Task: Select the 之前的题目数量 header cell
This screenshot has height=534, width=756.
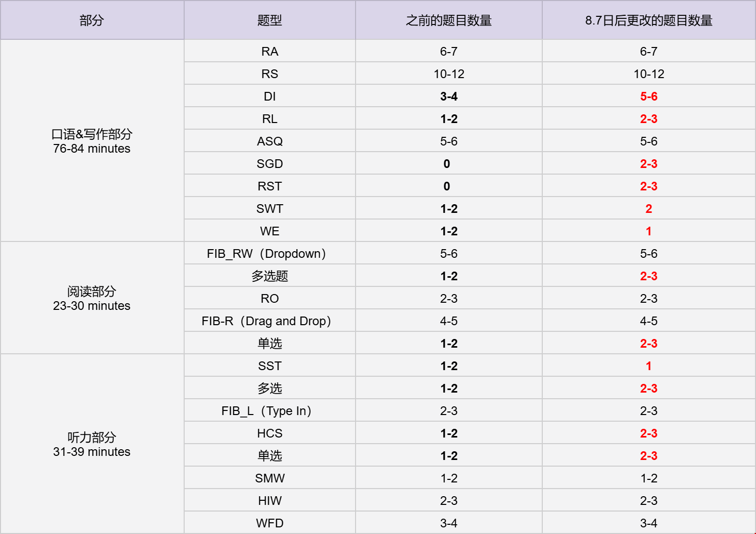Action: tap(448, 20)
